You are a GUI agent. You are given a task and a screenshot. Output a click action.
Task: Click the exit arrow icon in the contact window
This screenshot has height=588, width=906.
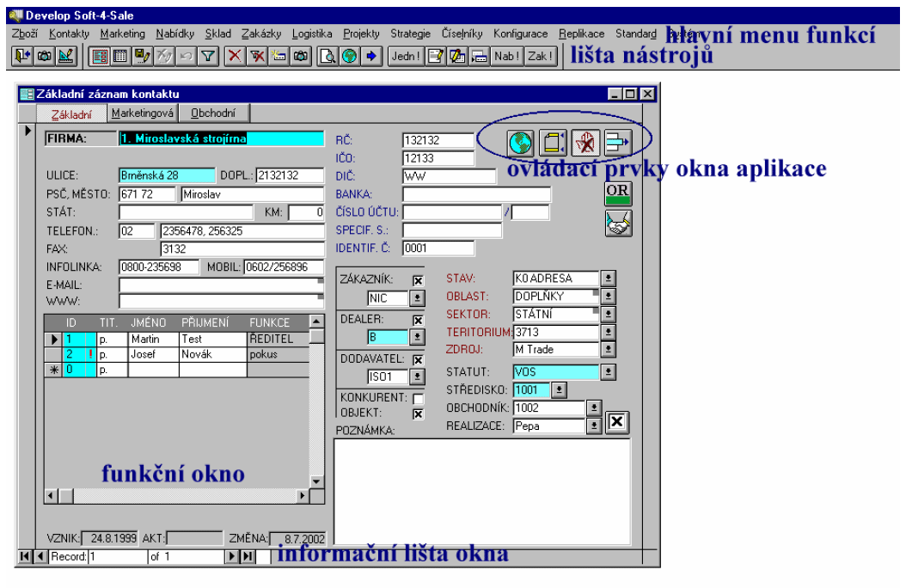coord(618,143)
